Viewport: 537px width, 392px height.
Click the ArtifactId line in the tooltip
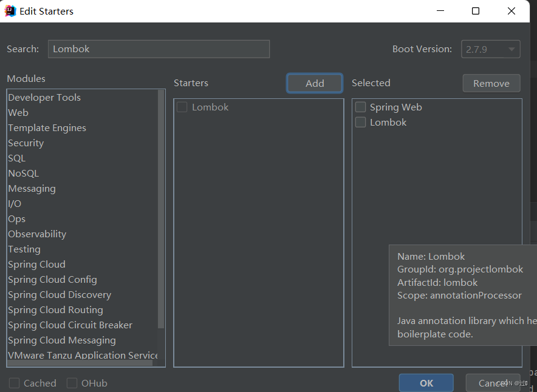click(437, 283)
